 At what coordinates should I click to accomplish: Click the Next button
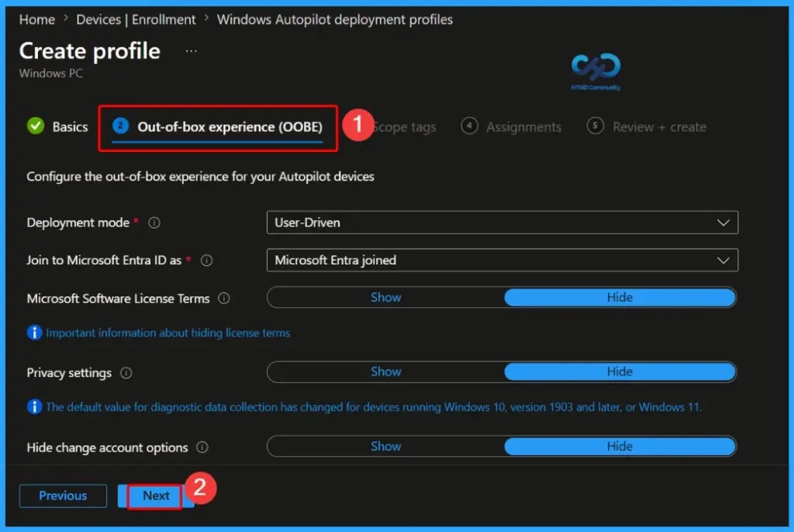[156, 496]
